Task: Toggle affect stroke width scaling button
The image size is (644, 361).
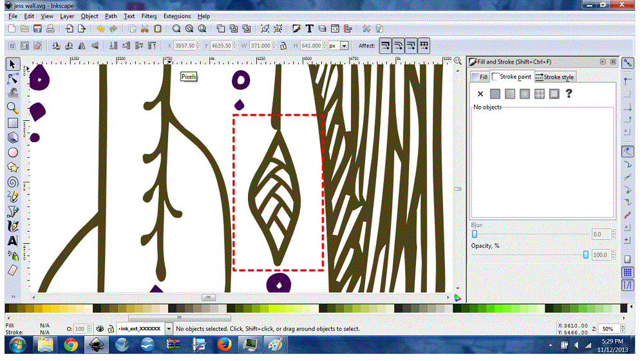Action: click(385, 46)
